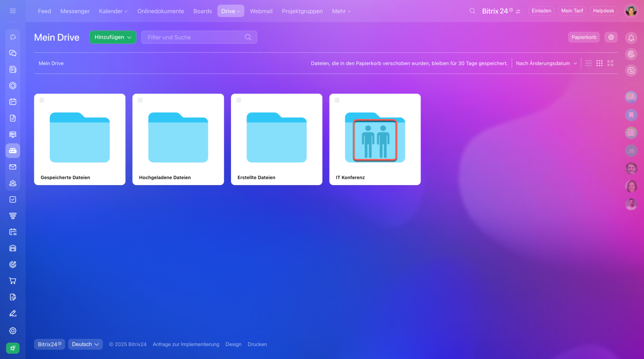Open user profile avatar in top bar

(631, 11)
